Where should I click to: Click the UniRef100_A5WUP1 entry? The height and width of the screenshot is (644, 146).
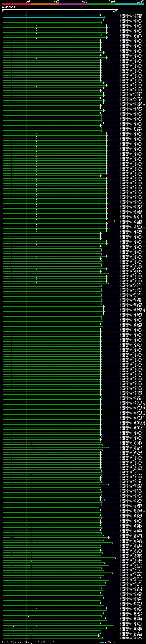131,208
